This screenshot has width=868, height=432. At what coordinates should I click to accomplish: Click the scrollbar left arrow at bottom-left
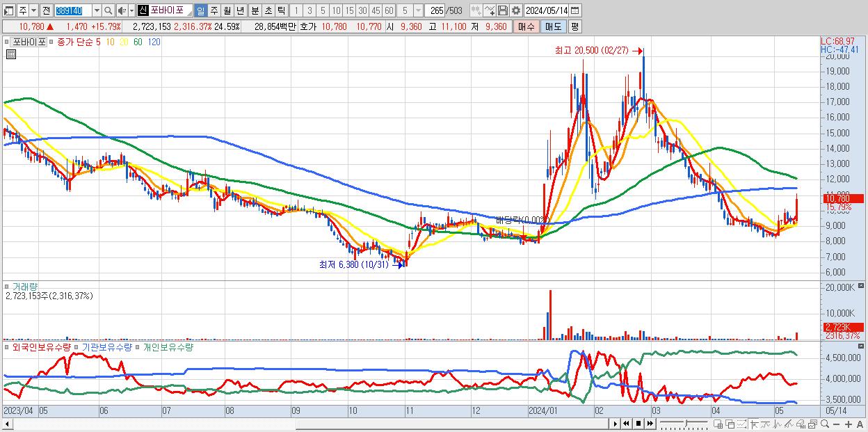pyautogui.click(x=8, y=424)
